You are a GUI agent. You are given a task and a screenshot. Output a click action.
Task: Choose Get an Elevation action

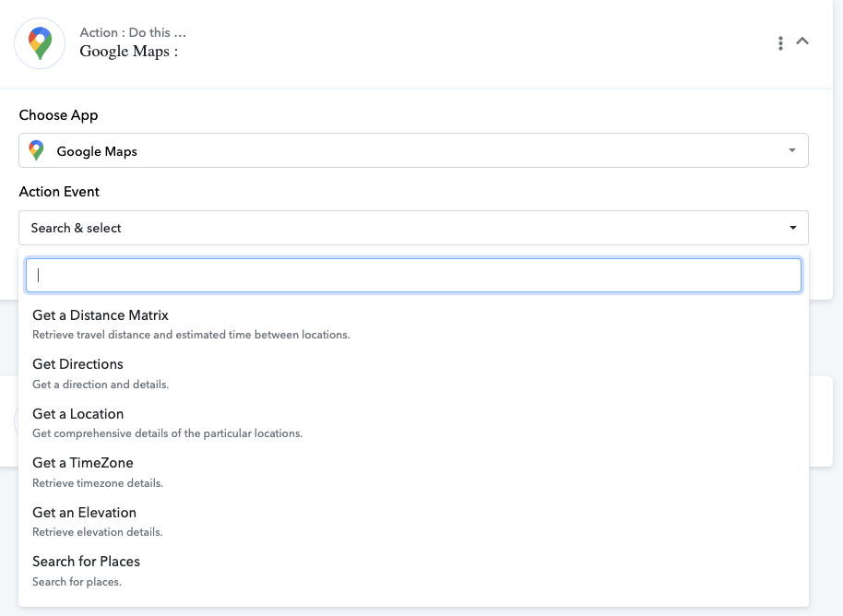[413, 522]
